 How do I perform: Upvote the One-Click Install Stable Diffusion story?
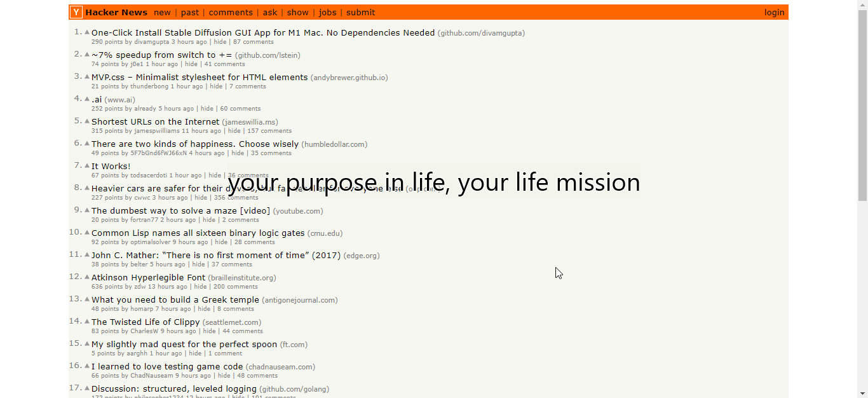coord(88,32)
